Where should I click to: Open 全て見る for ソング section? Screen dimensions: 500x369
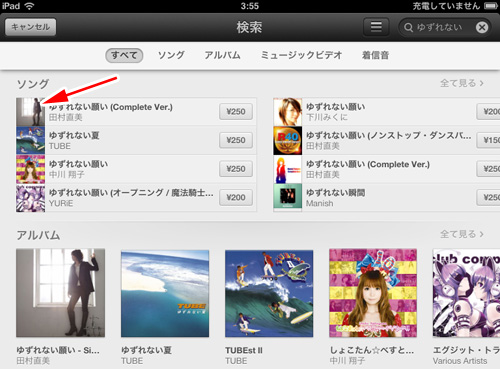[462, 83]
